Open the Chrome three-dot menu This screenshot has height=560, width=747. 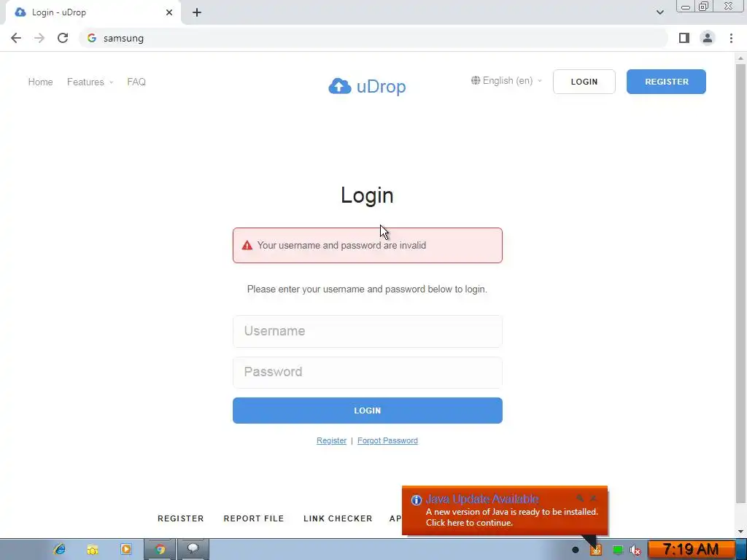[731, 38]
